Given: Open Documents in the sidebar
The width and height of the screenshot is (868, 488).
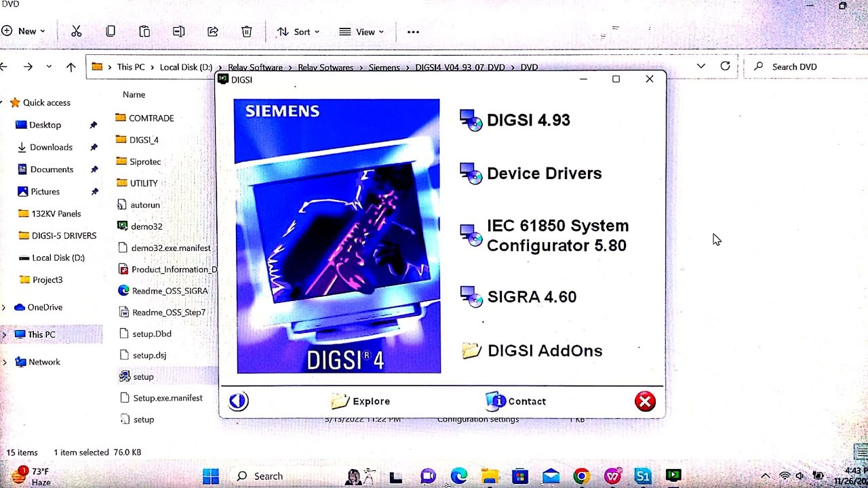Looking at the screenshot, I should (45, 169).
